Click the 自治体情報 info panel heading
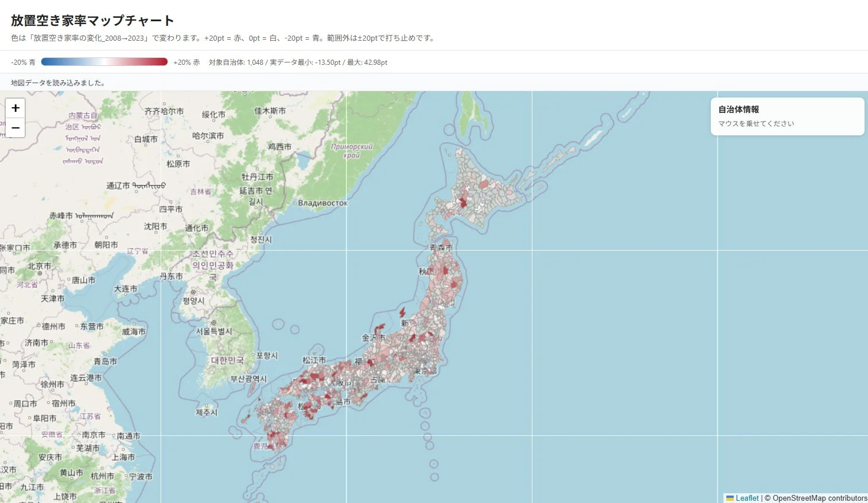868x503 pixels. click(739, 109)
